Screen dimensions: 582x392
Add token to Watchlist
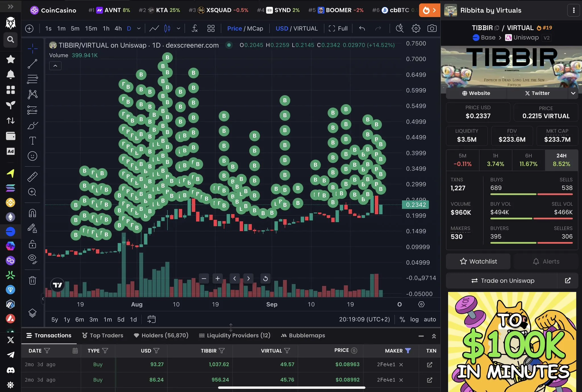478,261
